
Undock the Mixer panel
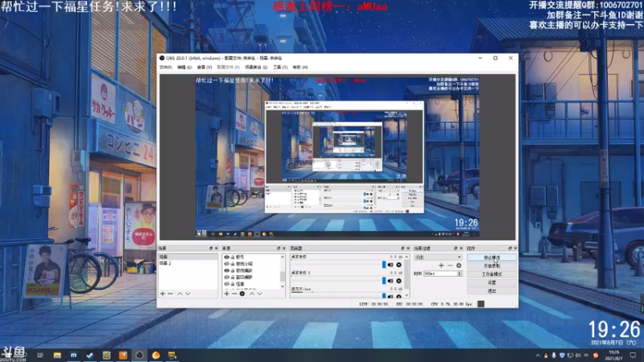click(402, 249)
